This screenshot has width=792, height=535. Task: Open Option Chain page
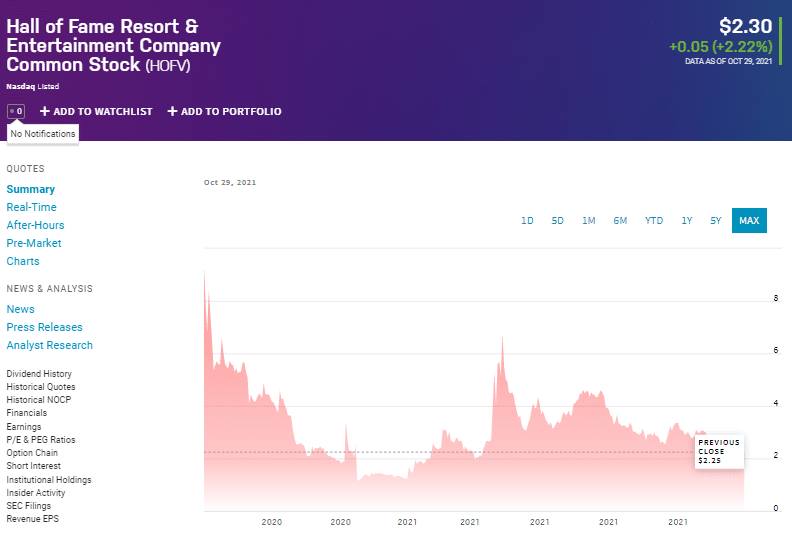click(32, 453)
